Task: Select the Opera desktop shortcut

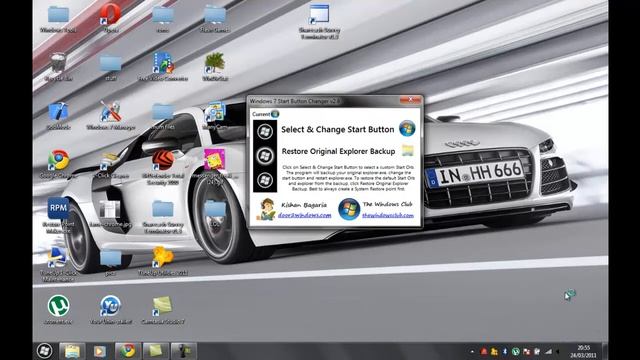Action: 110,18
